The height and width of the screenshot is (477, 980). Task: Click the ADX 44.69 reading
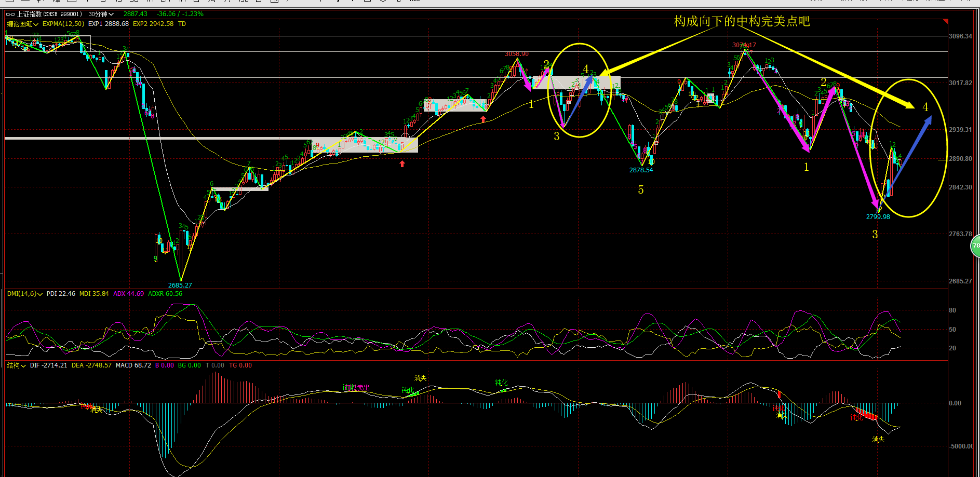coord(129,294)
